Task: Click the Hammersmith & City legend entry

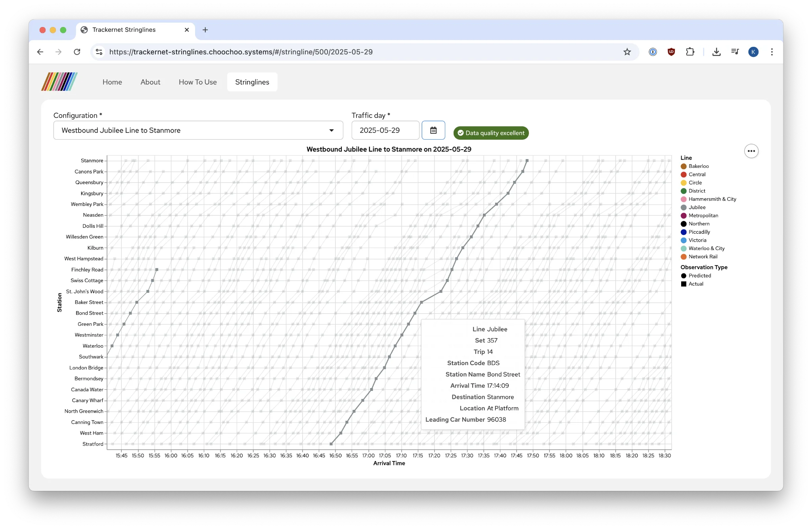Action: [709, 199]
